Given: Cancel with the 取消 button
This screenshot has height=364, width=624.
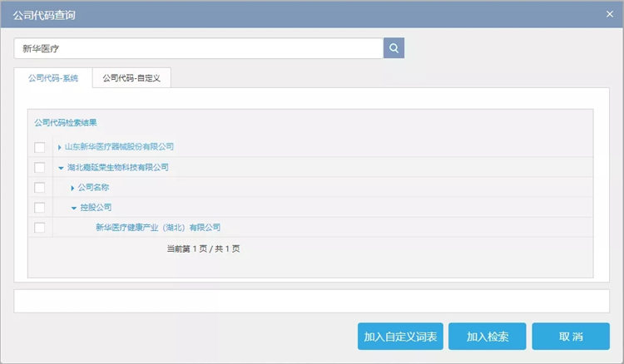Looking at the screenshot, I should click(x=571, y=337).
